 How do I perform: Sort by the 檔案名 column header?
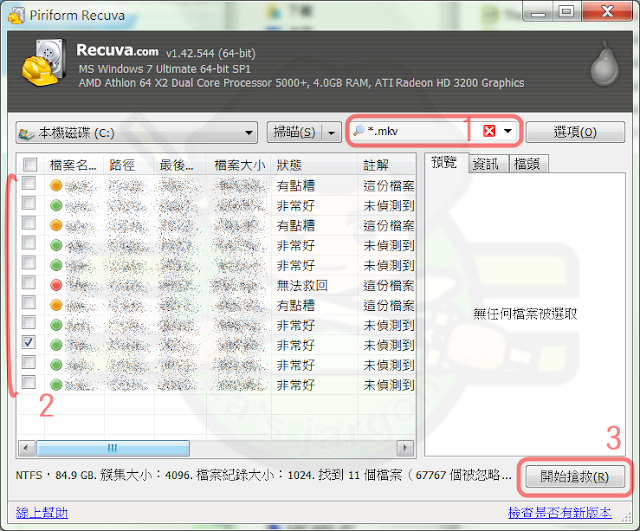pyautogui.click(x=73, y=165)
